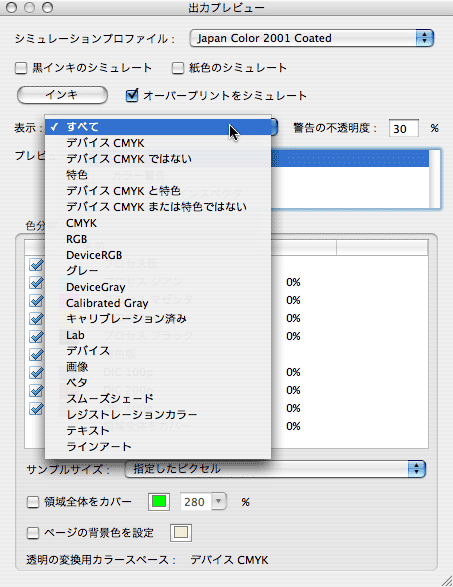Uncheck the プロセス シアン plate checkbox
This screenshot has height=587, width=453.
[36, 282]
